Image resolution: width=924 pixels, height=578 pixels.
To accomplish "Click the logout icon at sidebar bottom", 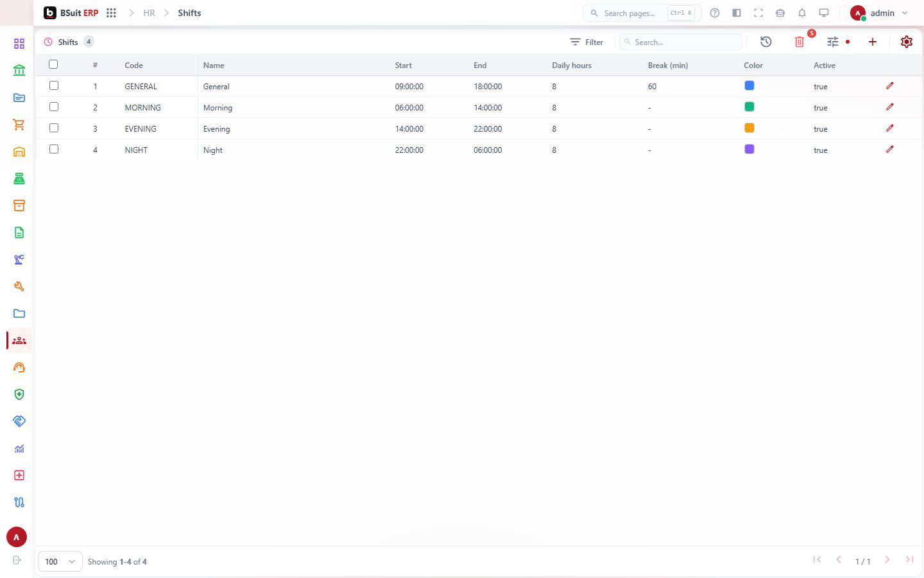I will pos(17,560).
